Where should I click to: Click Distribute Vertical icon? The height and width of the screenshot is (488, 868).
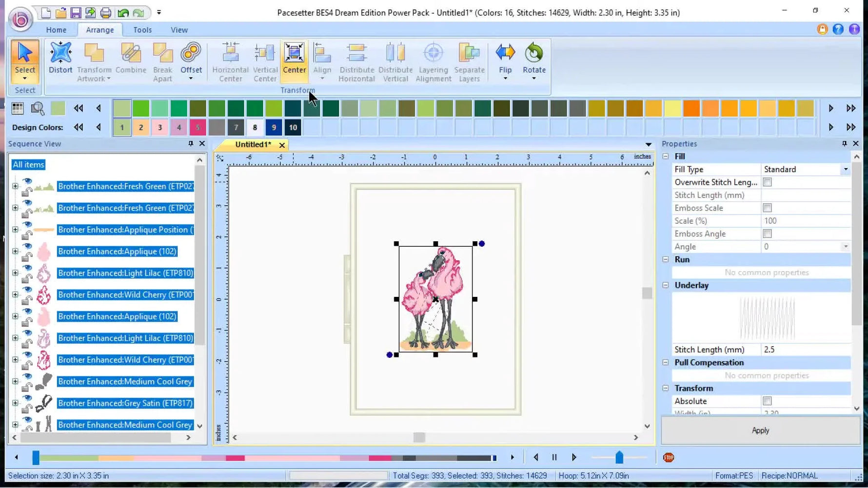click(395, 62)
